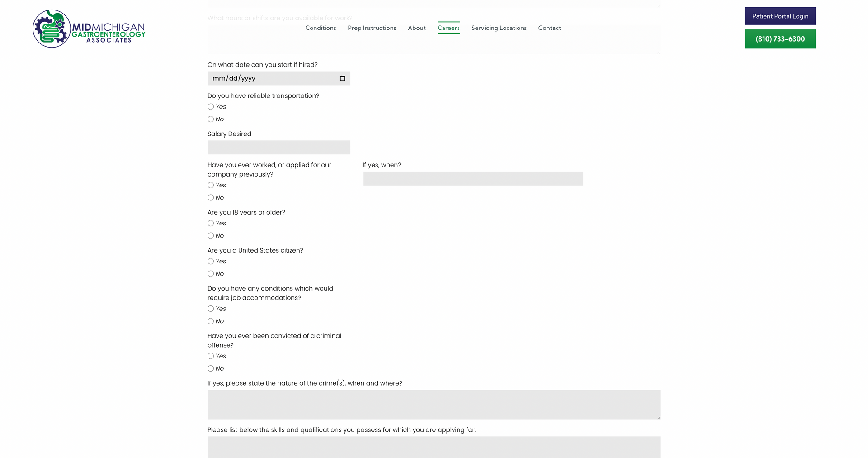This screenshot has height=458, width=868.
Task: Click the Salary Desired input field
Action: click(279, 148)
